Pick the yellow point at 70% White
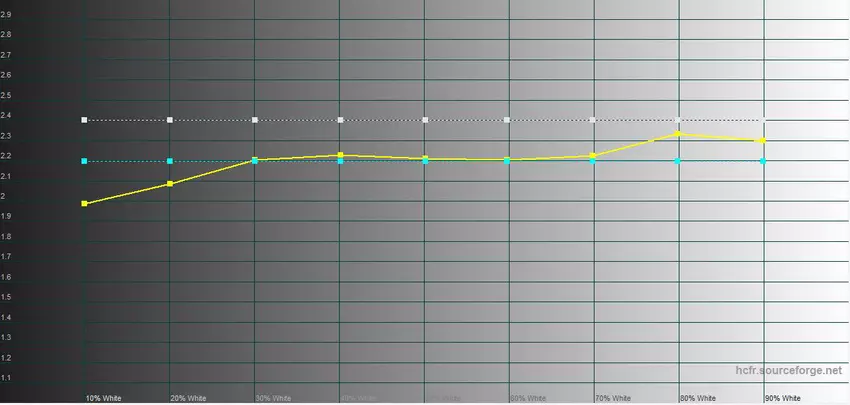Image resolution: width=850 pixels, height=405 pixels. point(594,155)
